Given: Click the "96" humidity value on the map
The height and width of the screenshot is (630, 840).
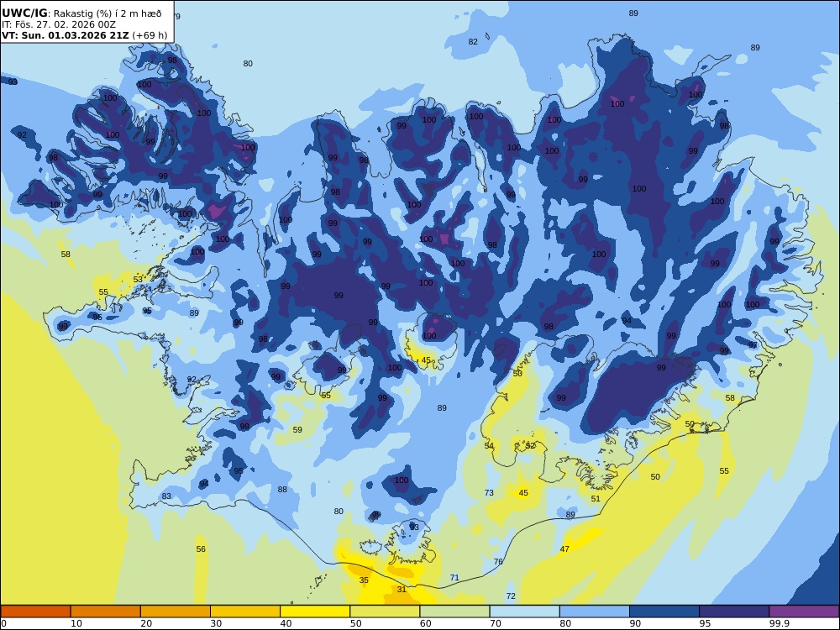Looking at the screenshot, I should point(97,318).
